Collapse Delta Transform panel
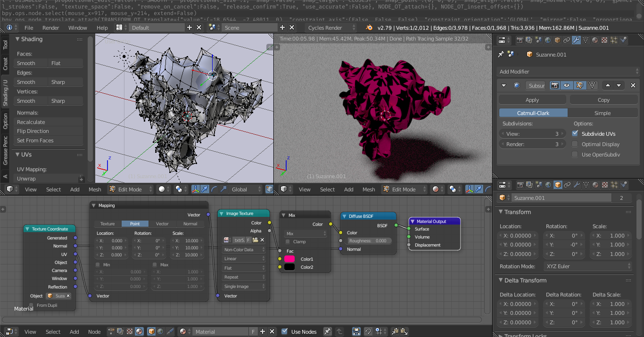644x337 pixels. 500,280
